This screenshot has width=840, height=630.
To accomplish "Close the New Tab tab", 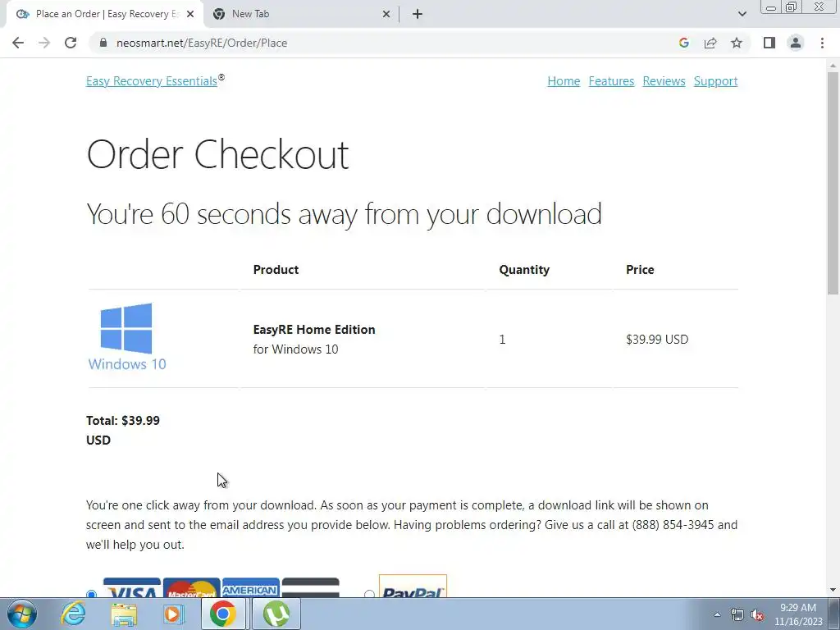I will (x=386, y=14).
